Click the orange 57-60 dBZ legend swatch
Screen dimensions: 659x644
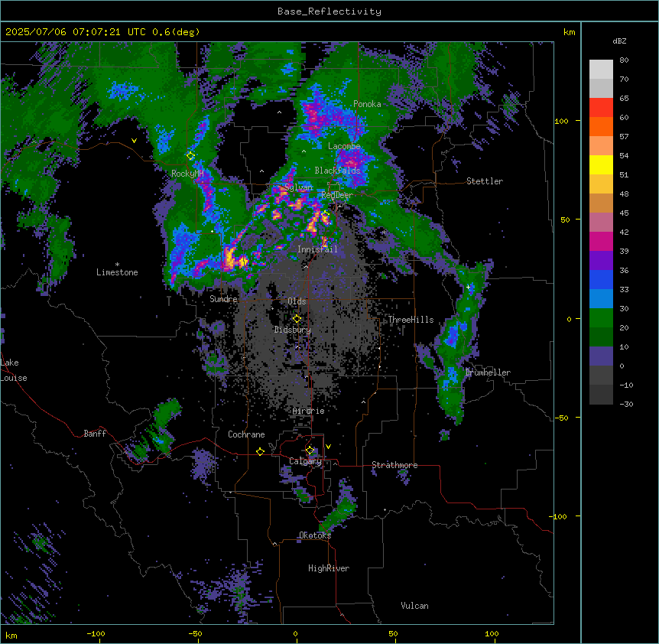(x=601, y=126)
